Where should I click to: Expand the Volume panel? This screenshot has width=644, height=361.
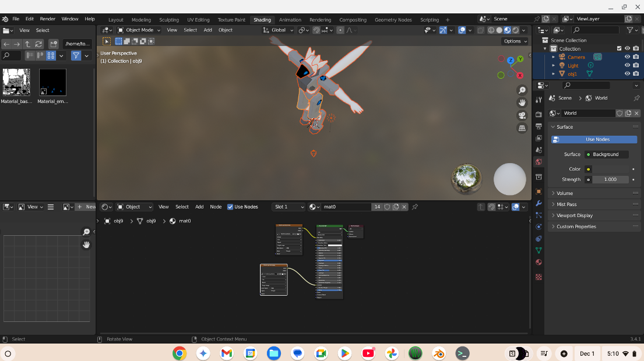click(564, 193)
